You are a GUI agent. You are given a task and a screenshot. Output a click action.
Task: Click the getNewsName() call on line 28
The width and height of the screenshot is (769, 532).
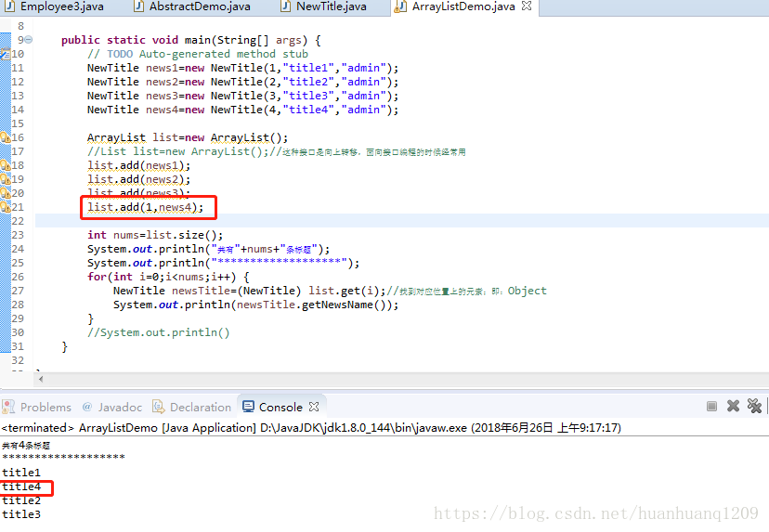coord(344,305)
